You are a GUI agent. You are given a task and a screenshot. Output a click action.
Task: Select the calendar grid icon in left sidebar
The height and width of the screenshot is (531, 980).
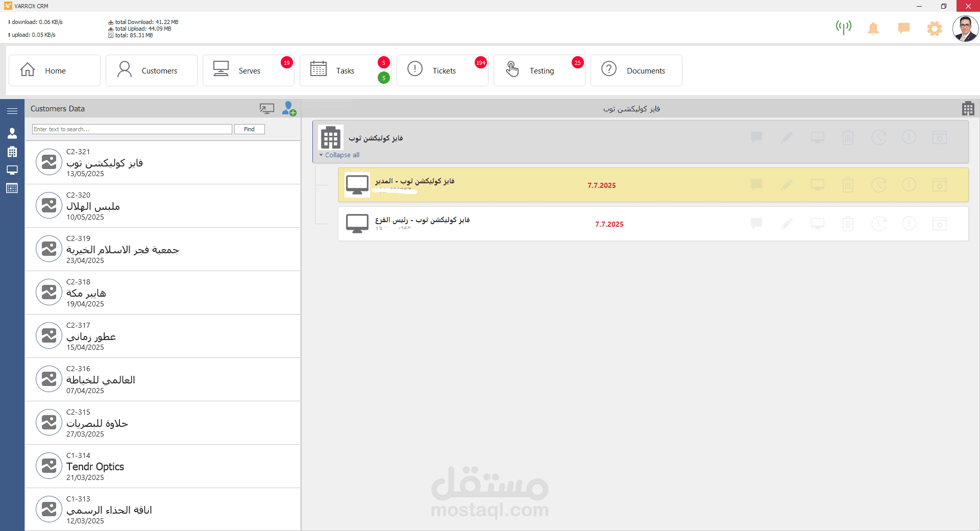coord(12,188)
